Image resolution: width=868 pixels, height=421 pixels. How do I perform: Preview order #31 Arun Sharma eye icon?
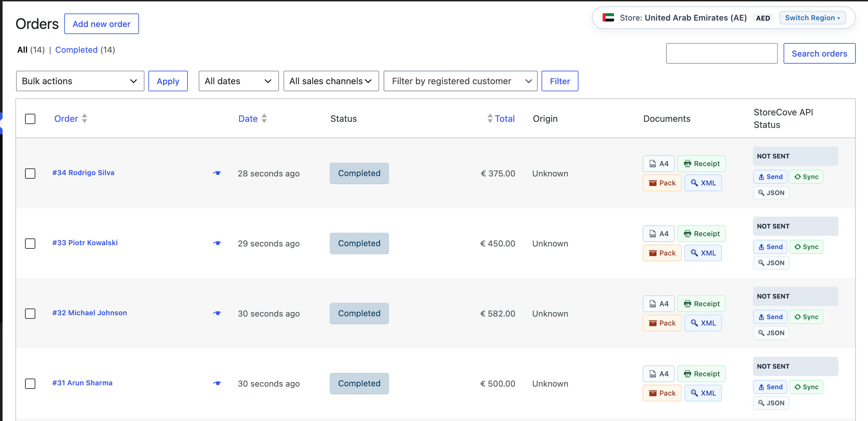[x=217, y=383]
